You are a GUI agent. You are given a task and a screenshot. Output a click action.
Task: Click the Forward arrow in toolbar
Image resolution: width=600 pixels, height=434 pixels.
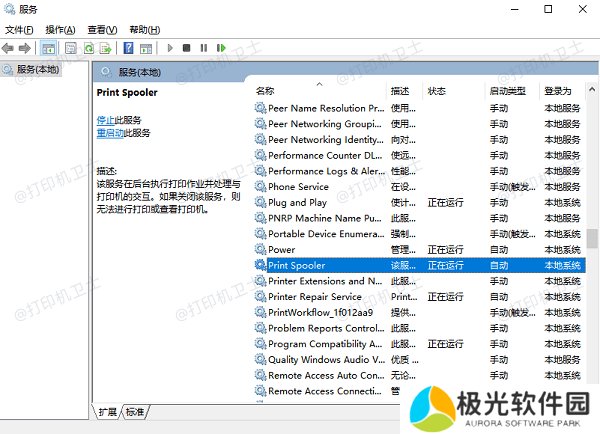pyautogui.click(x=24, y=48)
